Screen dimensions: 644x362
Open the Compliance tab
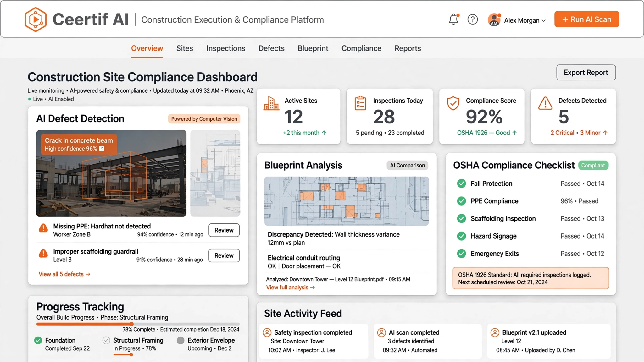[x=361, y=48]
